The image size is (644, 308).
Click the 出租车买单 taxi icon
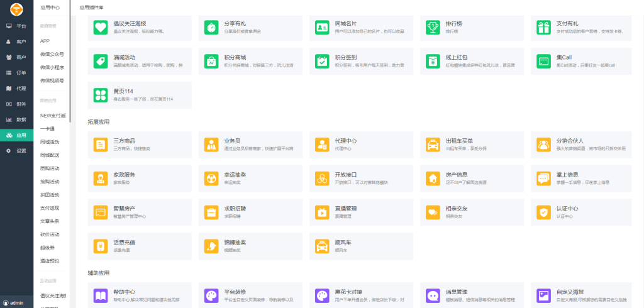click(x=433, y=145)
